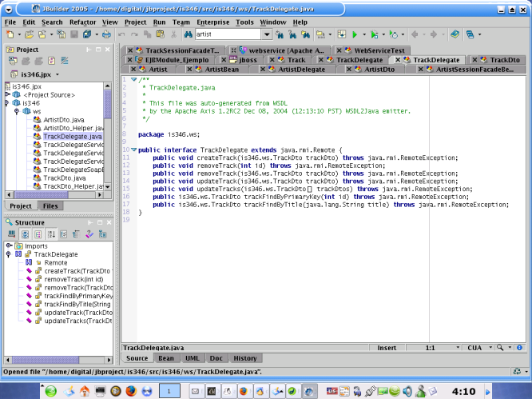The height and width of the screenshot is (399, 532).
Task: Open the Refactor menu
Action: click(84, 22)
